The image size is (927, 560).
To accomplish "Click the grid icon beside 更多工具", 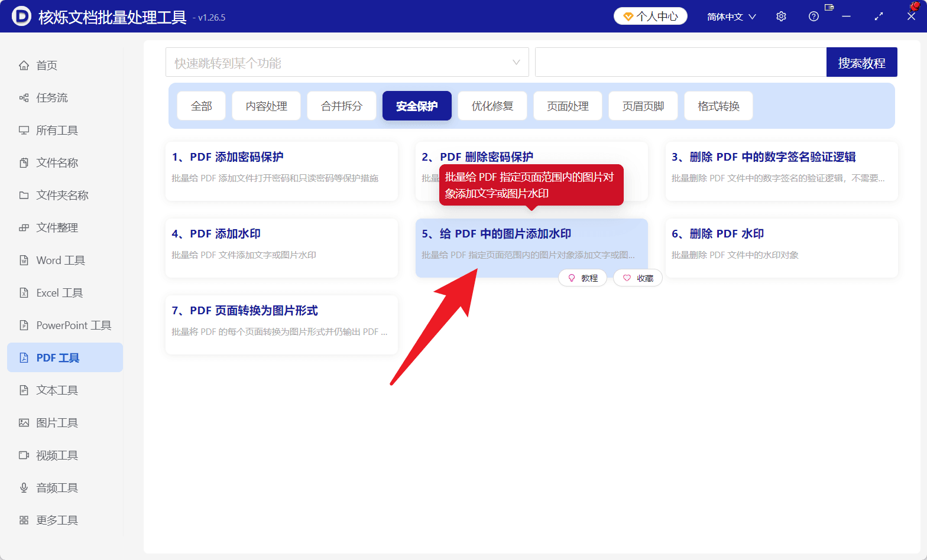I will coord(24,520).
